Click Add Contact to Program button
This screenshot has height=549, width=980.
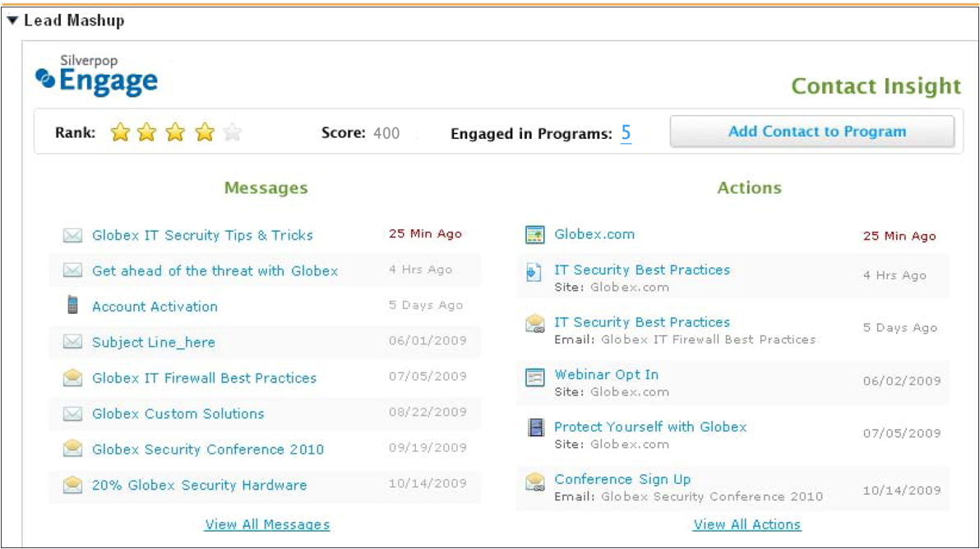812,131
